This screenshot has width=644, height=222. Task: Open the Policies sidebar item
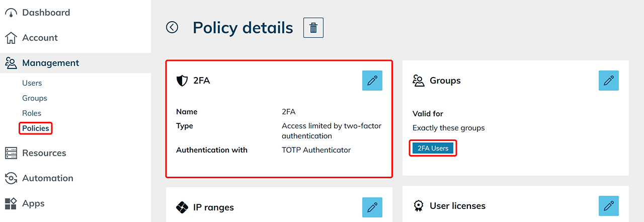[x=35, y=128]
